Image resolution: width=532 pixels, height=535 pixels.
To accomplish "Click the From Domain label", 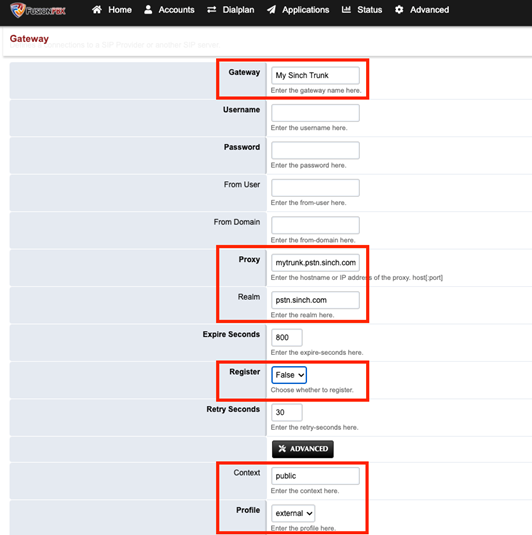I will (237, 222).
